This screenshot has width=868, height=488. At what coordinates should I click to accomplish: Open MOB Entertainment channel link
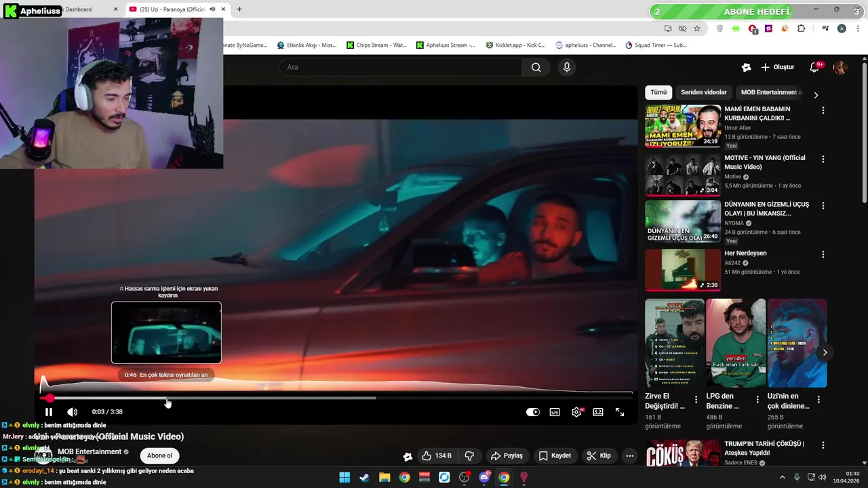point(90,451)
